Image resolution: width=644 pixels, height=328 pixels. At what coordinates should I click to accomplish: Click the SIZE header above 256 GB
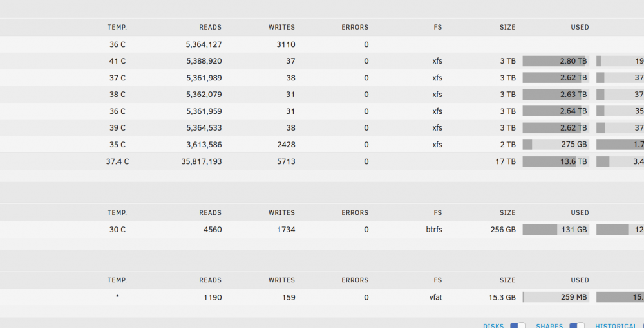coord(507,213)
